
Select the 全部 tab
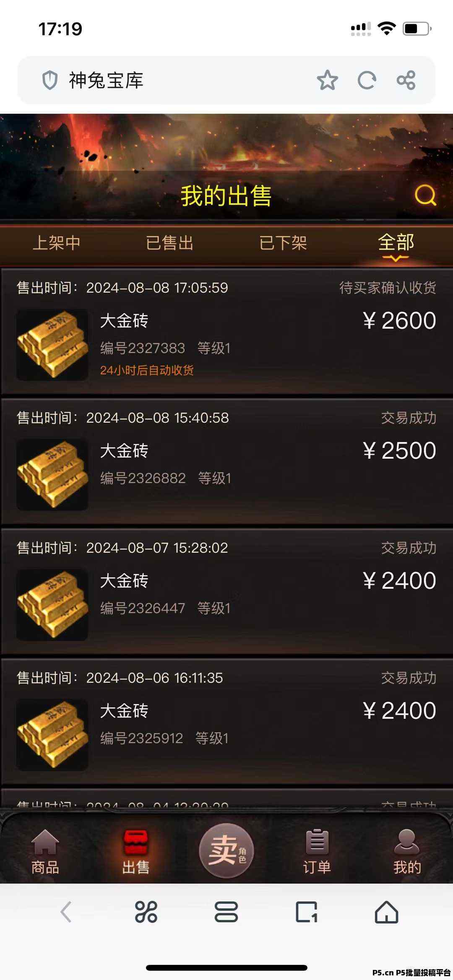[396, 242]
